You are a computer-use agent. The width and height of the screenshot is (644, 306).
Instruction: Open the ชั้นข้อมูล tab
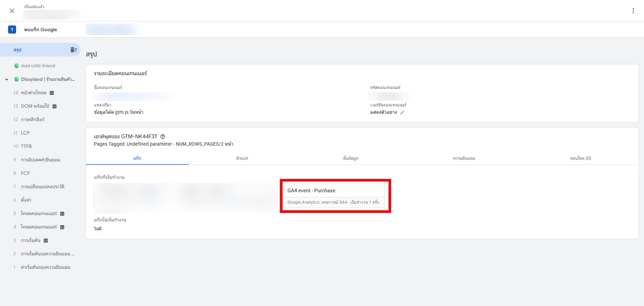click(350, 158)
